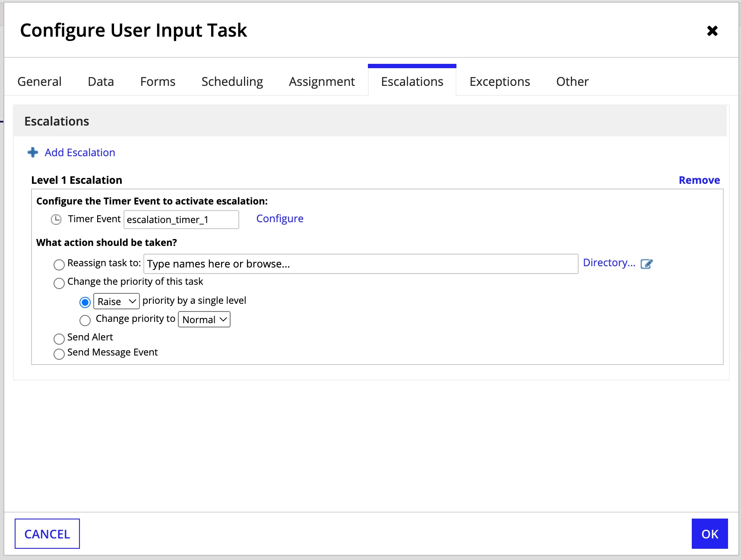Click the Configure timer link
The image size is (741, 560).
(280, 219)
